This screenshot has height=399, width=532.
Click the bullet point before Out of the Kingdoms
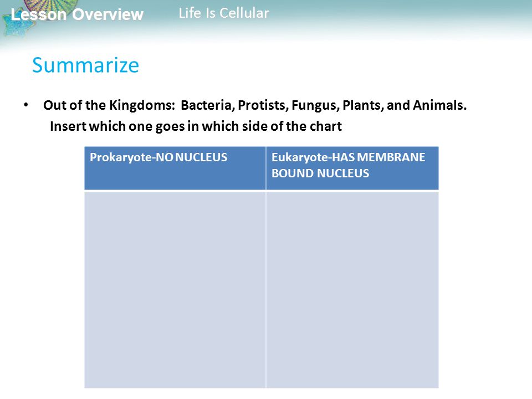click(26, 105)
